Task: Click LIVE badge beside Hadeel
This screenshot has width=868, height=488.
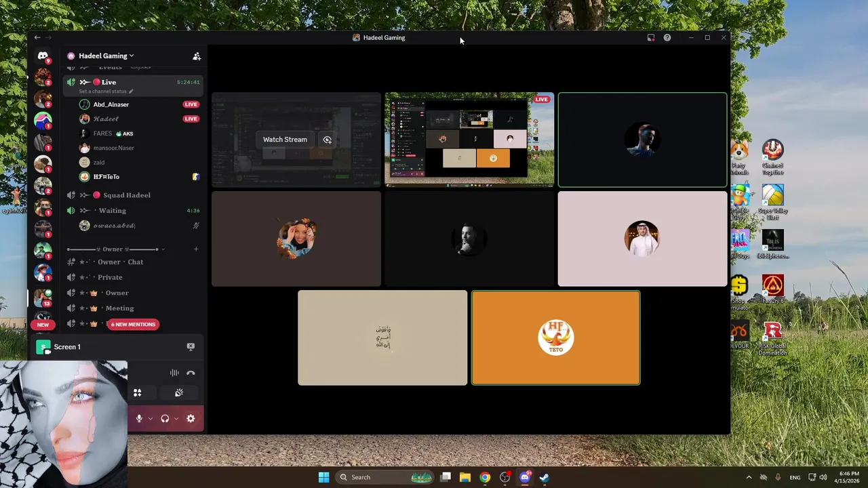Action: 191,119
